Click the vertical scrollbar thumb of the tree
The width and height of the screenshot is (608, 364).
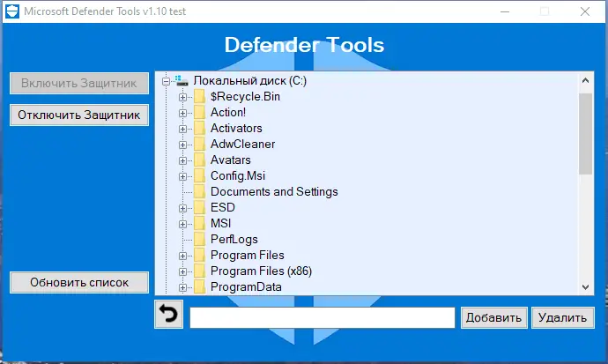click(585, 134)
